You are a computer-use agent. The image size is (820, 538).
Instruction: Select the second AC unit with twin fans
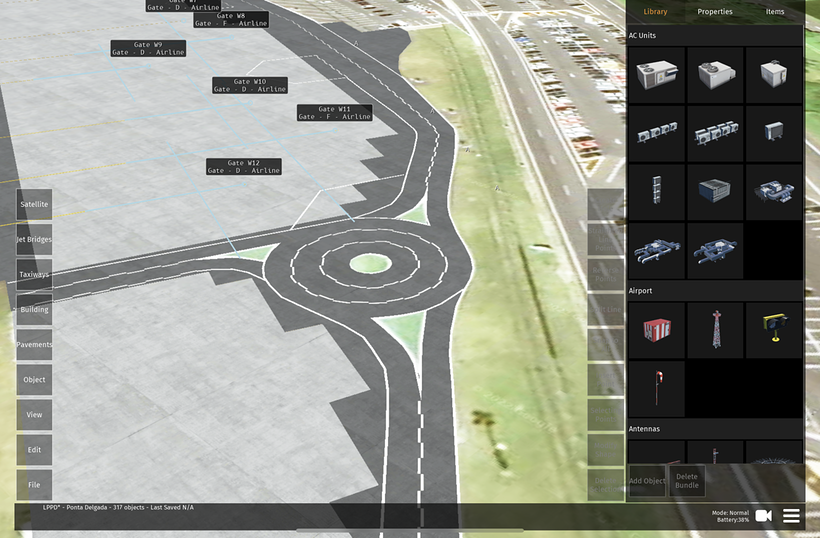715,75
